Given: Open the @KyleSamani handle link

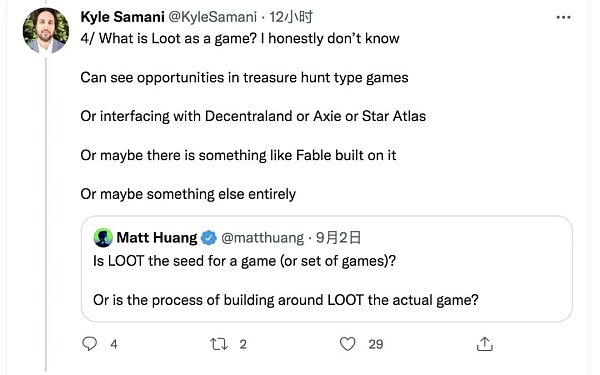Looking at the screenshot, I should point(212,17).
